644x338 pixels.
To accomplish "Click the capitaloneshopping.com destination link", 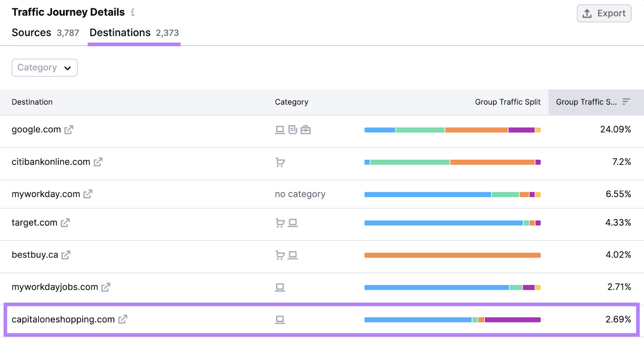I will point(63,319).
